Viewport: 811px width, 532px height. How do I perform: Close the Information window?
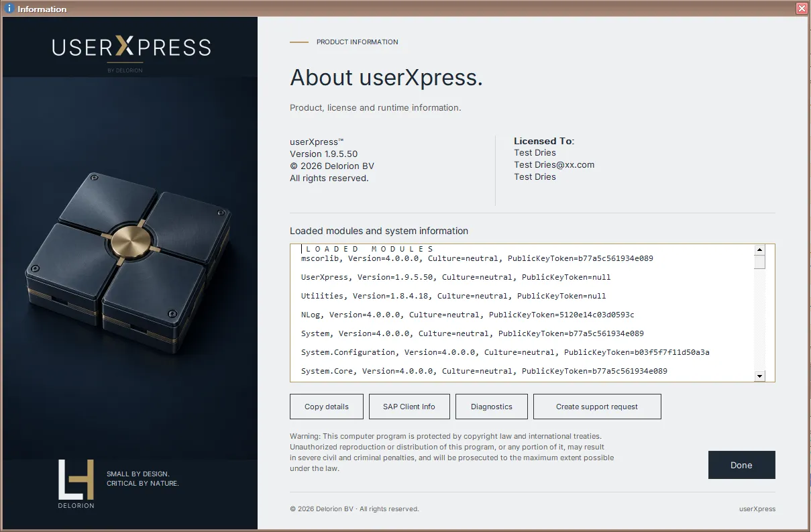[x=802, y=9]
